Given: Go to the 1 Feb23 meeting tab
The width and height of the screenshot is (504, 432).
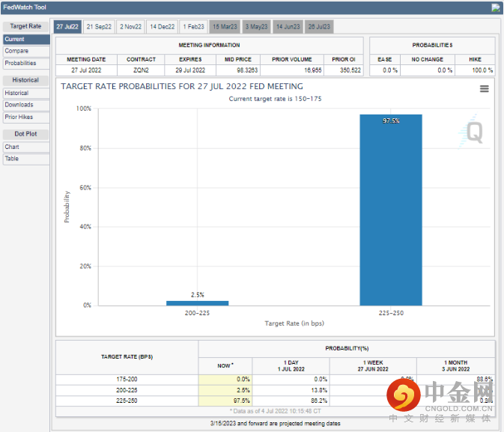Looking at the screenshot, I should pyautogui.click(x=193, y=27).
